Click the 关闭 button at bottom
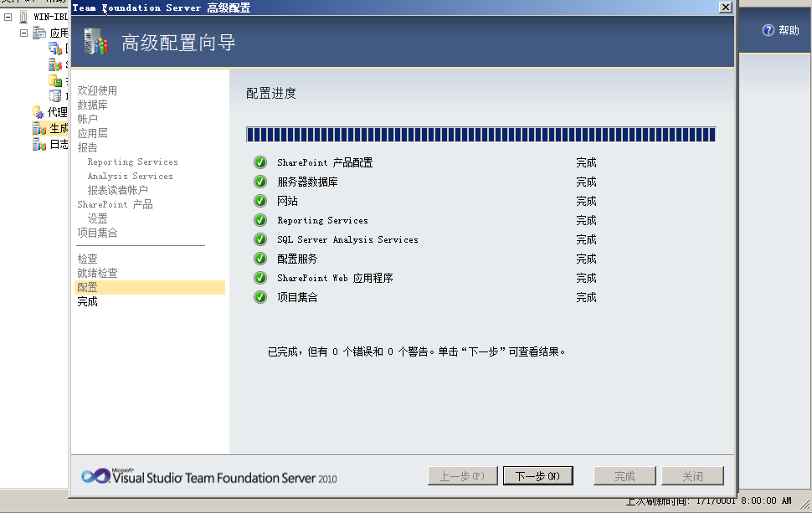812x513 pixels. 692,475
